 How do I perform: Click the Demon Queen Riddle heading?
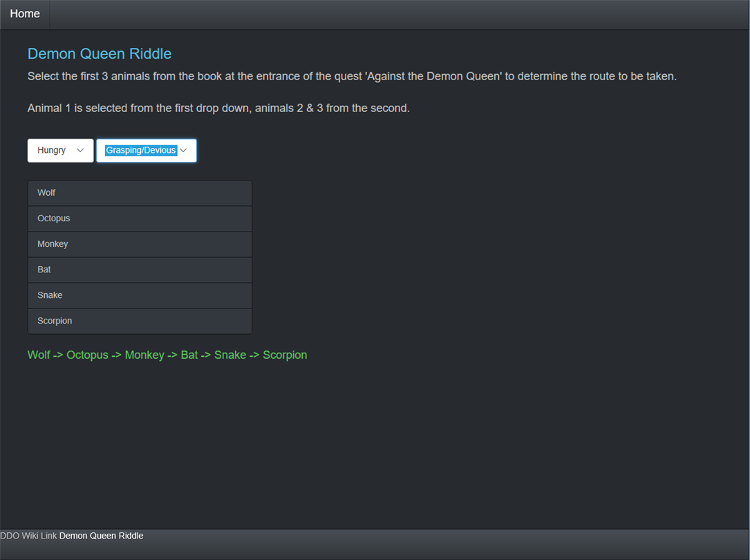tap(100, 53)
